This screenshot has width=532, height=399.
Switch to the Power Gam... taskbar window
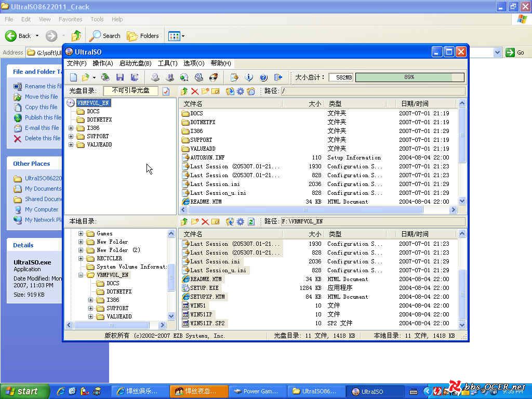click(258, 392)
